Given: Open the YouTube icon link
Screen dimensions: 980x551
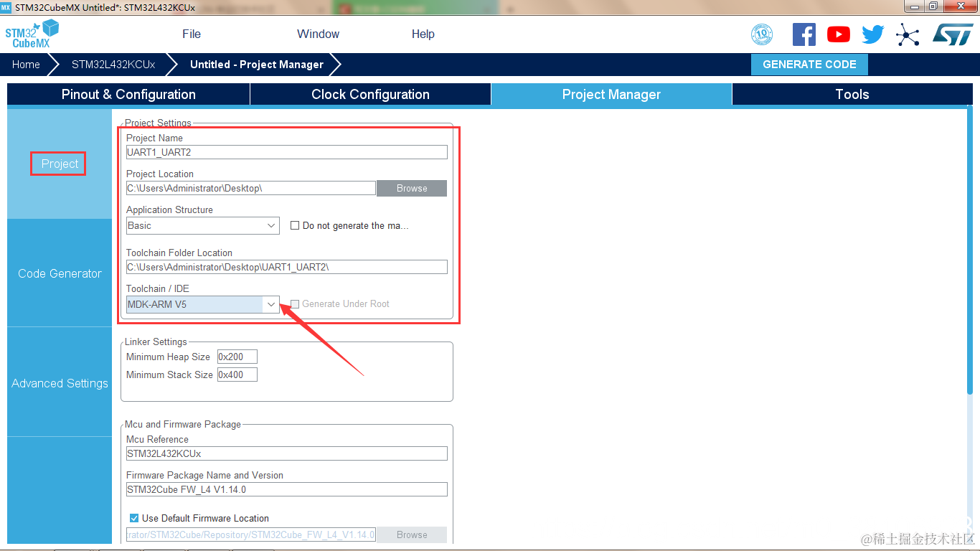Looking at the screenshot, I should [839, 34].
